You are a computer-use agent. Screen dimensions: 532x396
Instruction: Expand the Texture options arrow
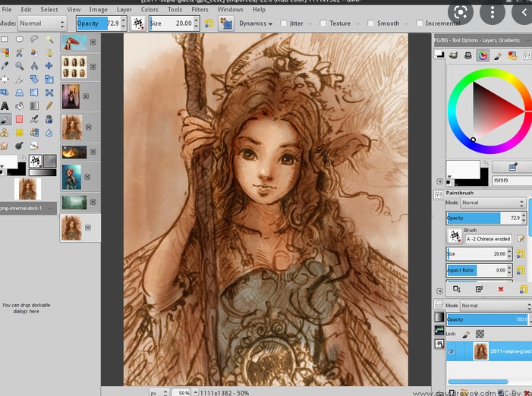point(357,24)
